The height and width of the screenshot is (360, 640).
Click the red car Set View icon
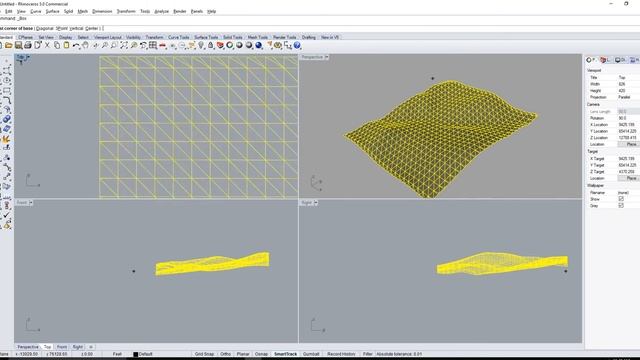tap(162, 46)
